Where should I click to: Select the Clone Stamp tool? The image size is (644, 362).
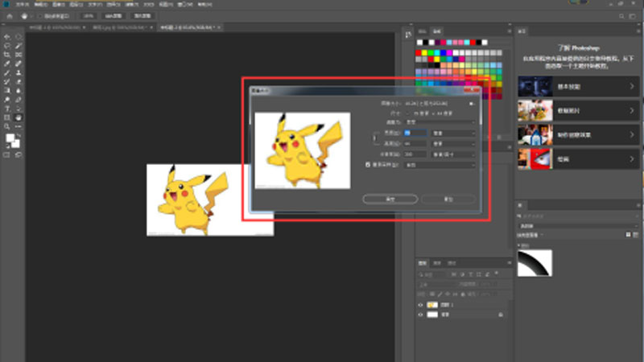pyautogui.click(x=19, y=73)
